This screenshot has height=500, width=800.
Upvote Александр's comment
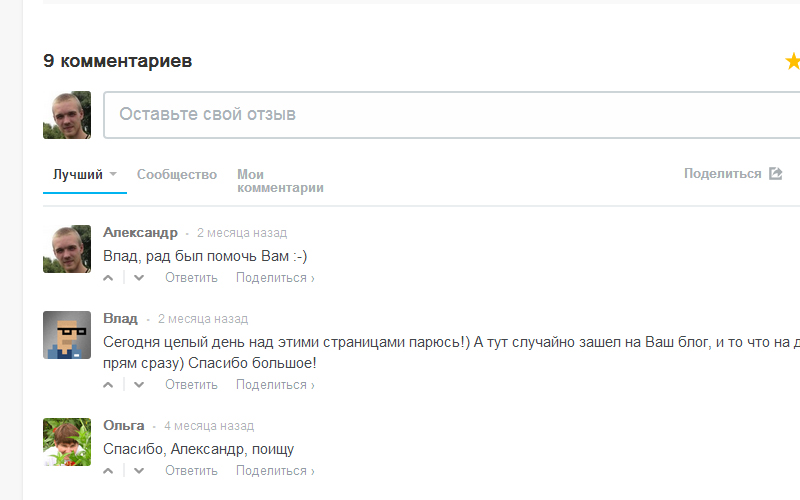pyautogui.click(x=109, y=278)
